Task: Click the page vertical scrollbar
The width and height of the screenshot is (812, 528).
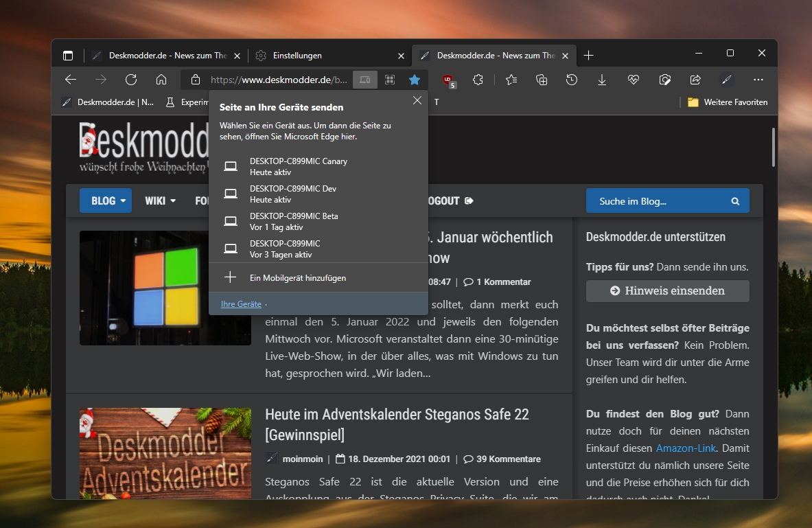Action: click(773, 147)
